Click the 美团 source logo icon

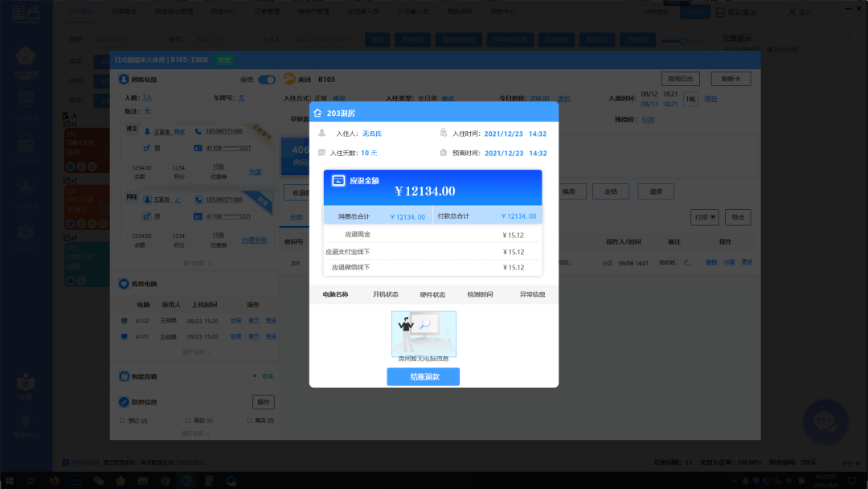click(x=289, y=79)
